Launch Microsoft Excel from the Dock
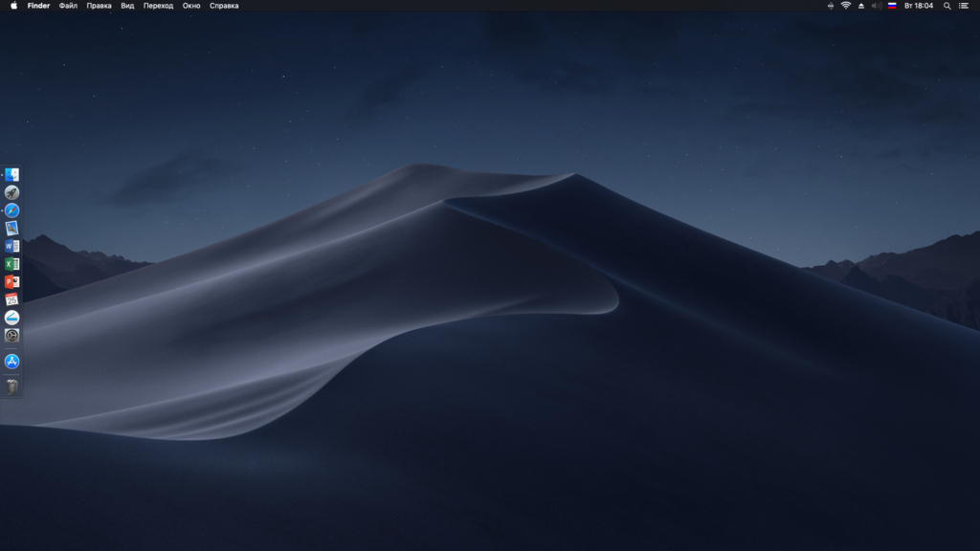This screenshot has width=980, height=551. (11, 264)
